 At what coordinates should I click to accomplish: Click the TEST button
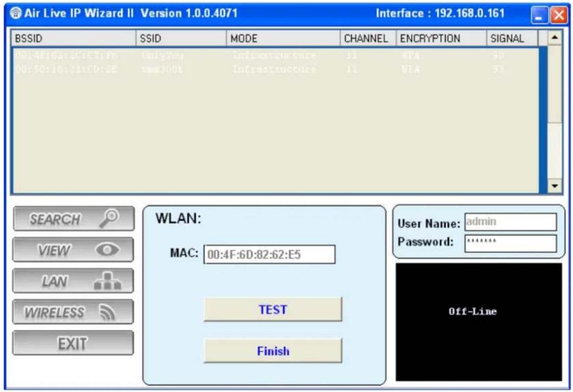pos(273,310)
